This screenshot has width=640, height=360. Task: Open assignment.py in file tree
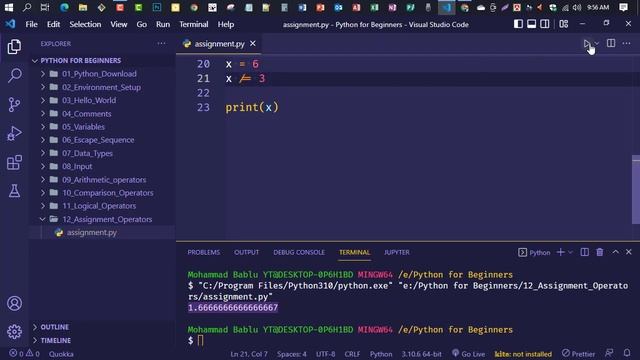[x=92, y=232]
